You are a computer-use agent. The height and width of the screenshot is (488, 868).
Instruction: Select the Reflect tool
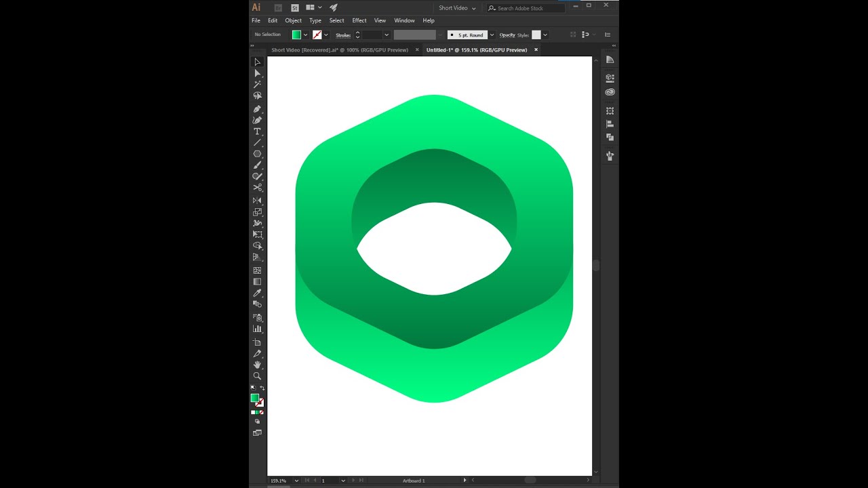point(257,201)
